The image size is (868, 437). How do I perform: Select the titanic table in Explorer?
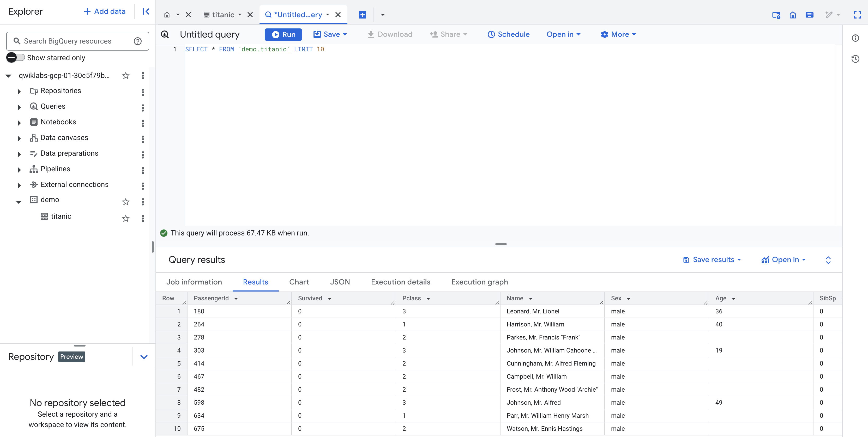[61, 216]
